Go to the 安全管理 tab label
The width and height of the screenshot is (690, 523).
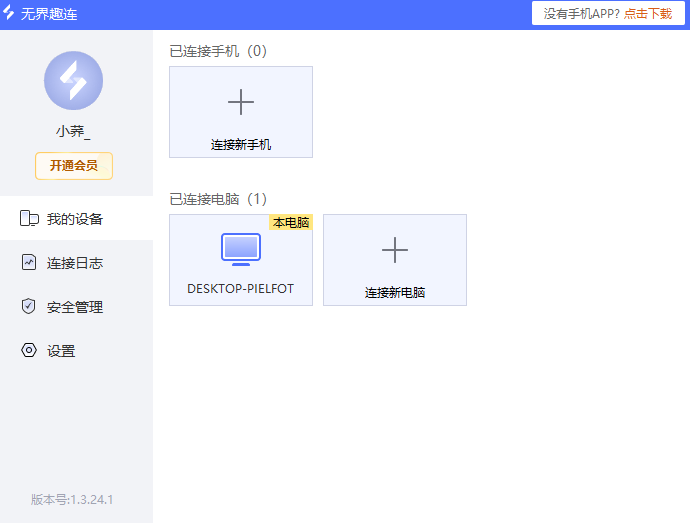(75, 307)
